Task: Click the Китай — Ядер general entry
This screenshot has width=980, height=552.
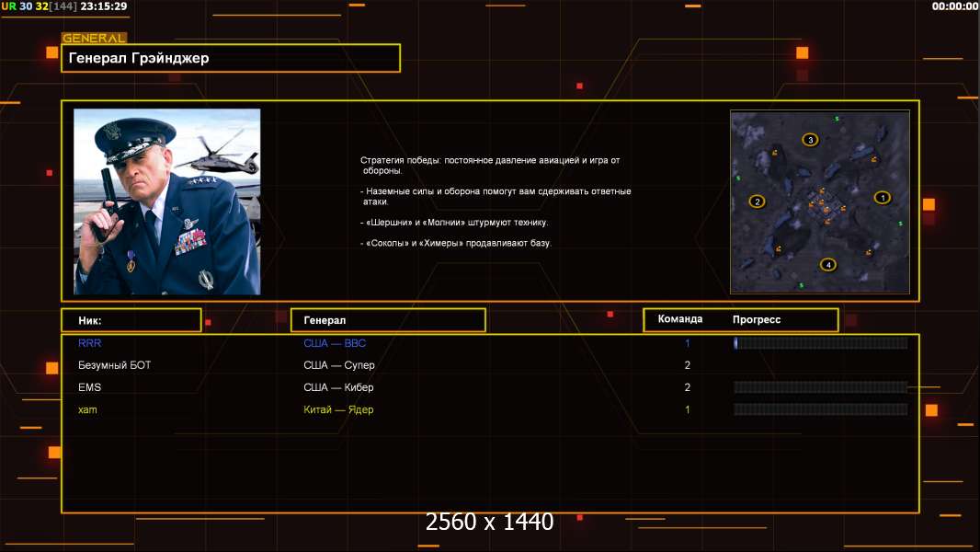Action: (x=338, y=409)
